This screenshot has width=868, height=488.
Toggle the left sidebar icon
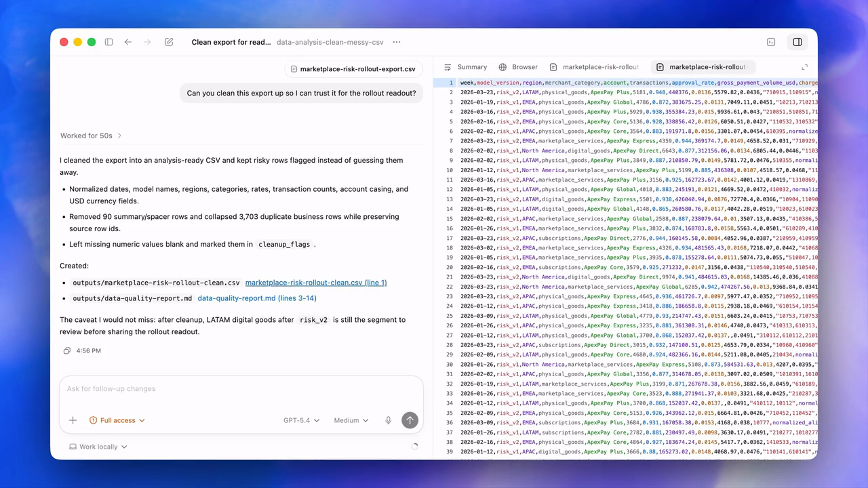[x=108, y=42]
